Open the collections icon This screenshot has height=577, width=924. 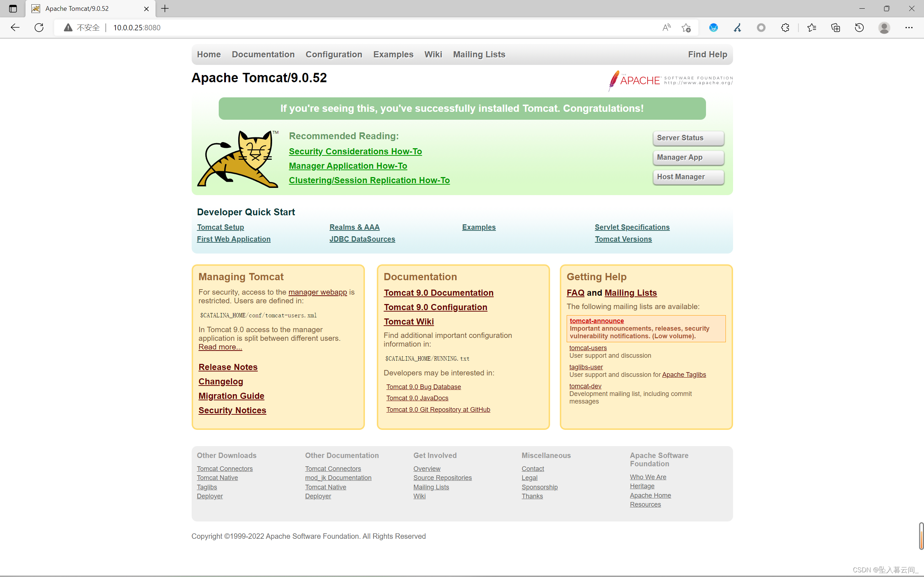[x=836, y=27]
